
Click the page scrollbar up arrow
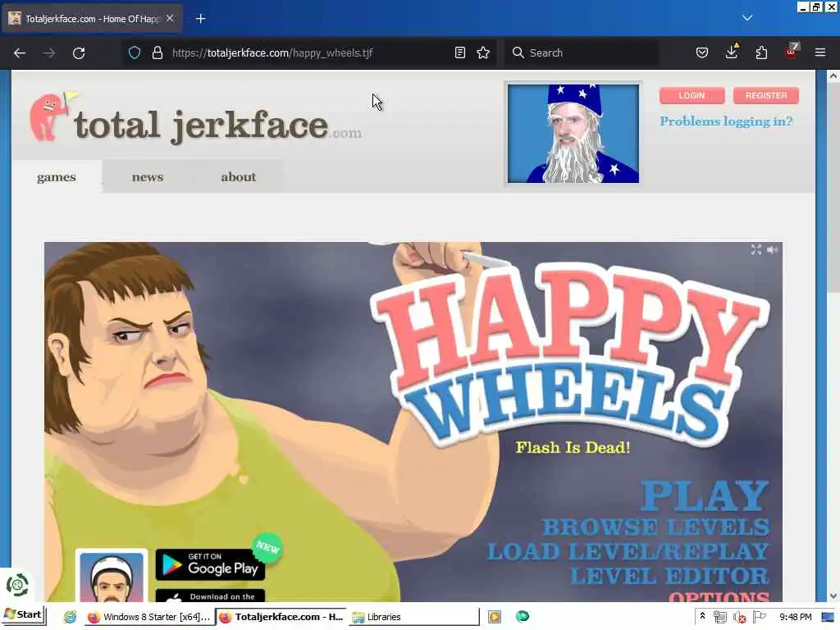click(833, 76)
